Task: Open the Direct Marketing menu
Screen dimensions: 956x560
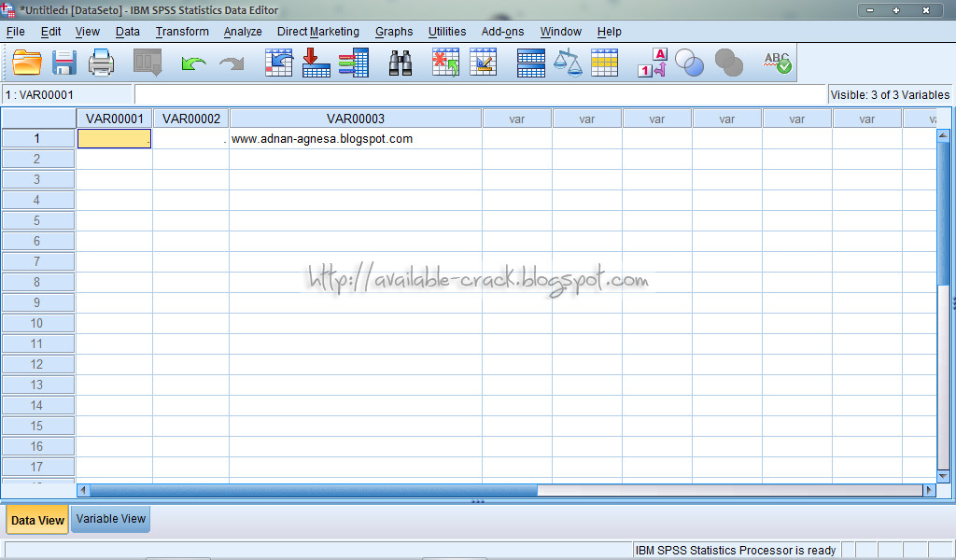Action: pos(318,32)
